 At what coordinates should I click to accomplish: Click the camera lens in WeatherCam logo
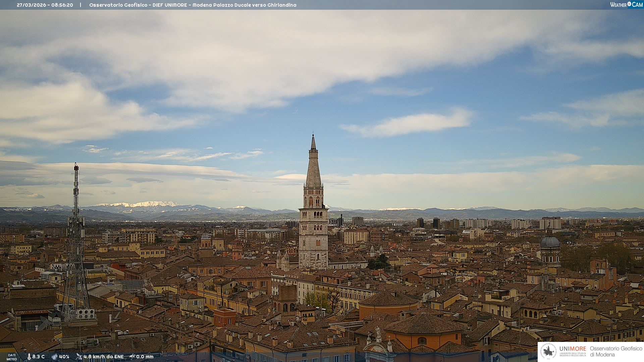click(x=629, y=4)
